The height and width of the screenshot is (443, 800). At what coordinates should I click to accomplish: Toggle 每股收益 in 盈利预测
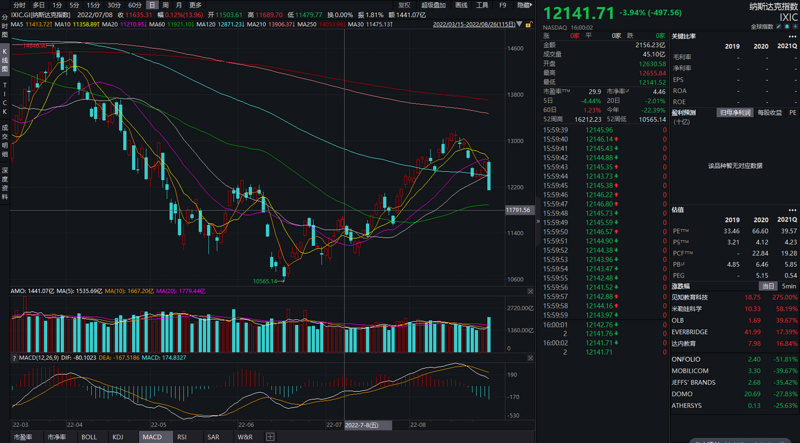[x=769, y=112]
